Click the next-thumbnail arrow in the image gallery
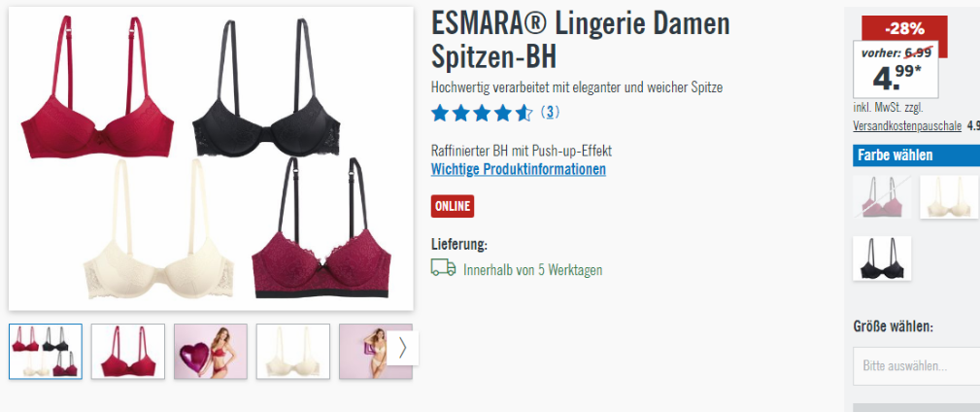 pyautogui.click(x=402, y=348)
